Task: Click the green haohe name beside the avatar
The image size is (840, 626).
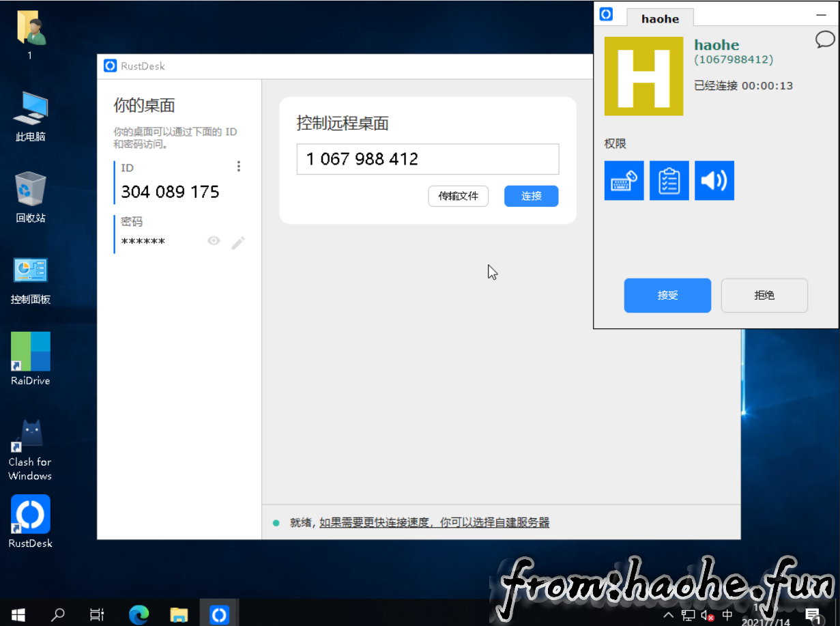Action: click(x=716, y=45)
